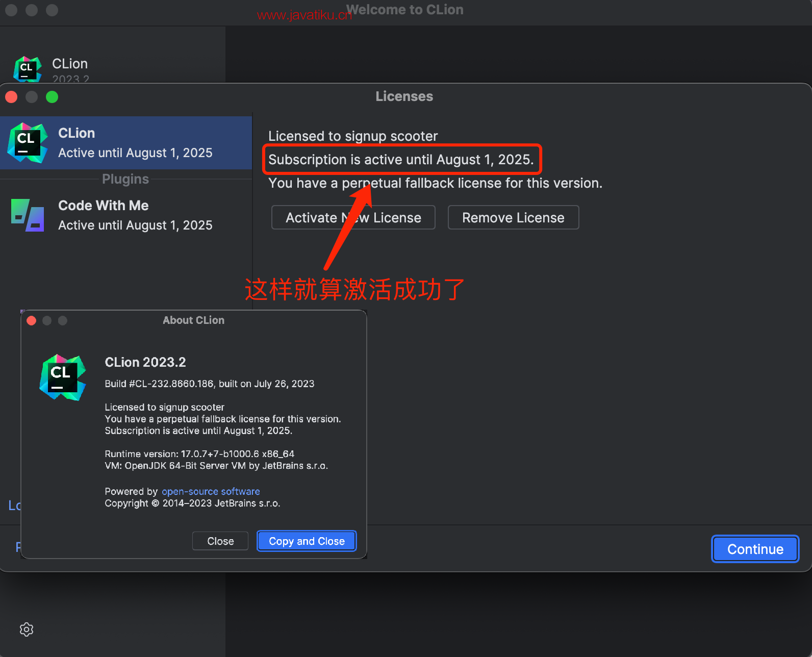Close the Licenses window using red button
This screenshot has height=657, width=812.
[11, 97]
